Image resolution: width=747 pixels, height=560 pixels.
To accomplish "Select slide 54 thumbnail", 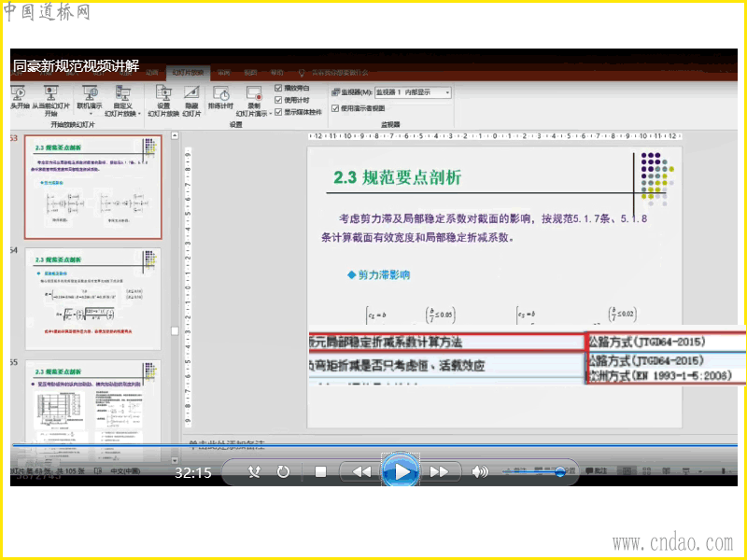I will (x=93, y=299).
